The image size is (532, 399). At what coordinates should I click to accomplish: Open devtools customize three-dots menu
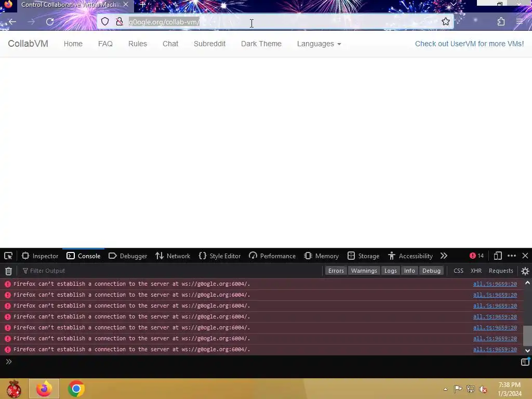point(512,256)
